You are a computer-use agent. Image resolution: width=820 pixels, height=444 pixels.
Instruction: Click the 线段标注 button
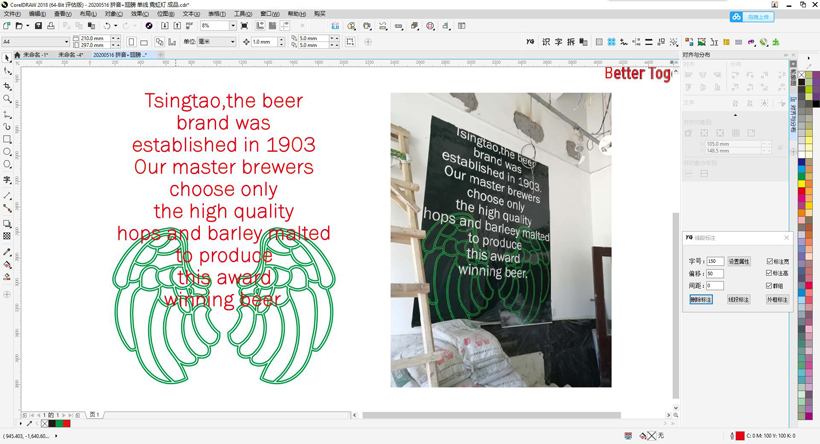[738, 300]
